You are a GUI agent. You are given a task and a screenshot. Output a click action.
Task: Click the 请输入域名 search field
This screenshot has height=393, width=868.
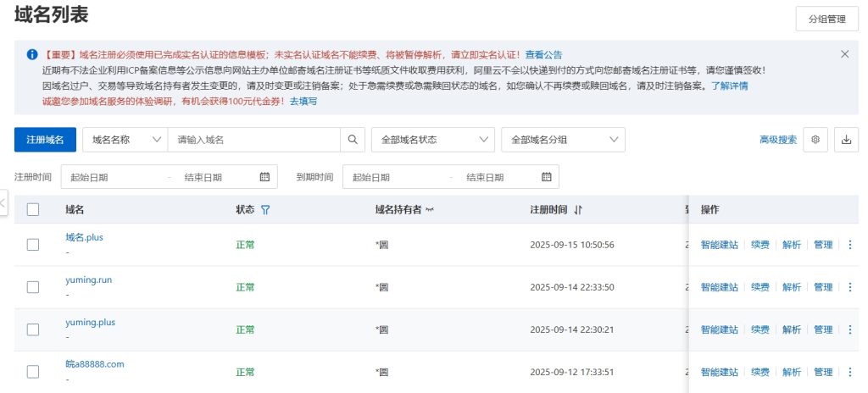pos(254,140)
